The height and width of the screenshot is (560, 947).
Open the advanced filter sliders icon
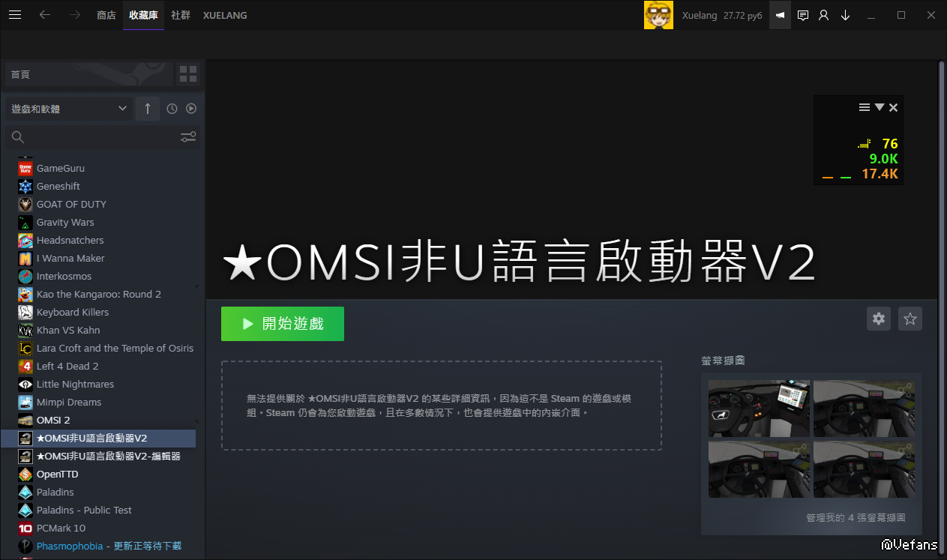point(188,136)
